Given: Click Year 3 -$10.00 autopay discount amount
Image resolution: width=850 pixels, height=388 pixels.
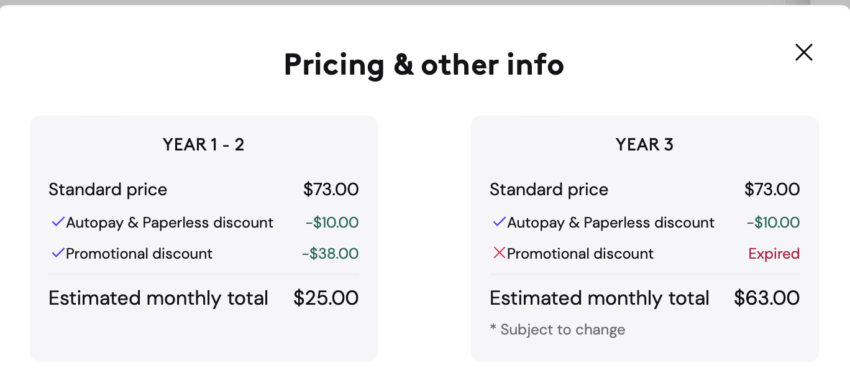Looking at the screenshot, I should click(x=773, y=223).
